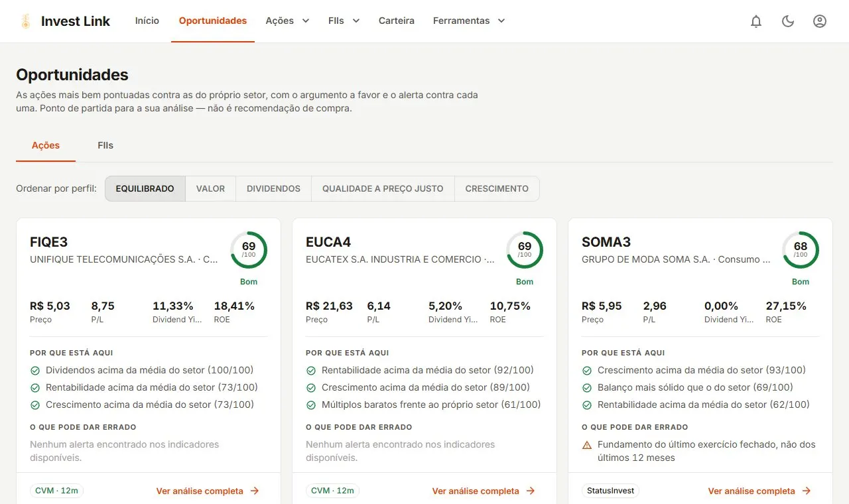This screenshot has height=504, width=849.
Task: Expand the FIIs navigation dropdown
Action: coord(344,21)
